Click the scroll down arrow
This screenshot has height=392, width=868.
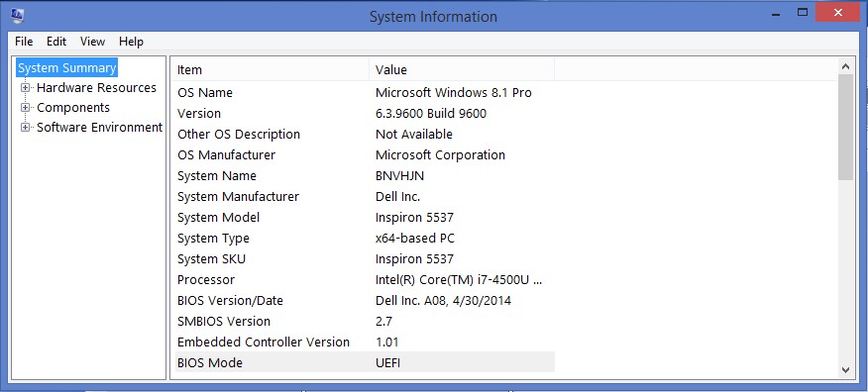845,369
